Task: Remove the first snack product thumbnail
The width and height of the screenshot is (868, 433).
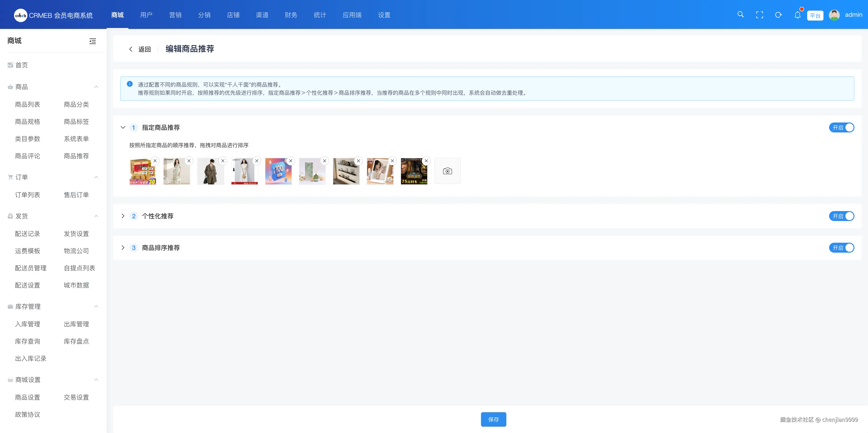Action: (x=155, y=161)
